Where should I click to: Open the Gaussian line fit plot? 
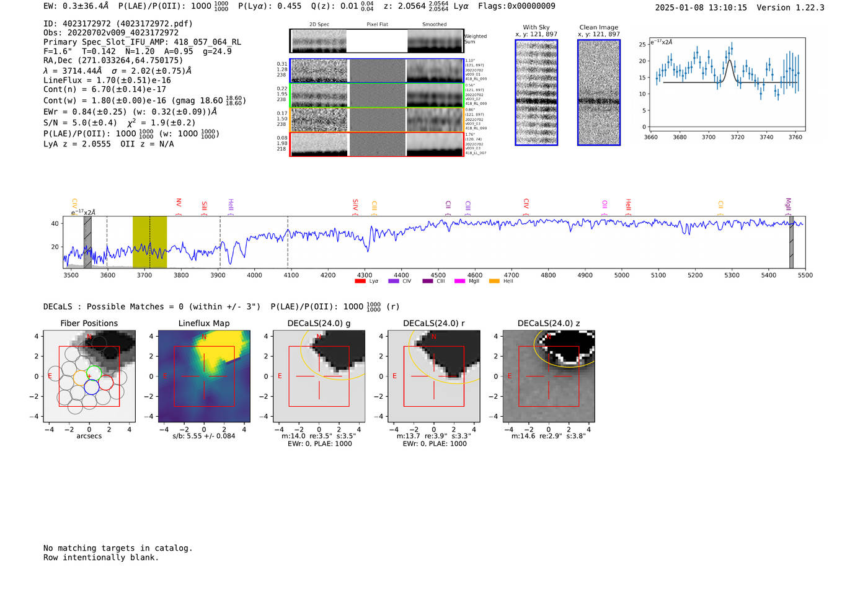point(727,84)
